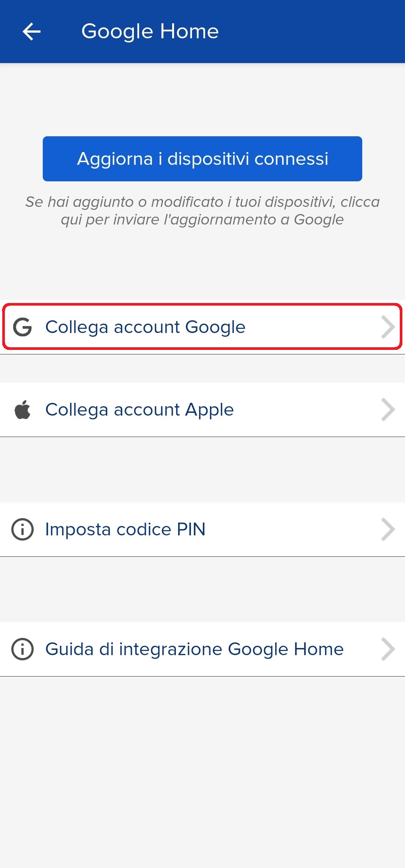The image size is (405, 868).
Task: Click the Google G logo icon
Action: click(x=22, y=327)
